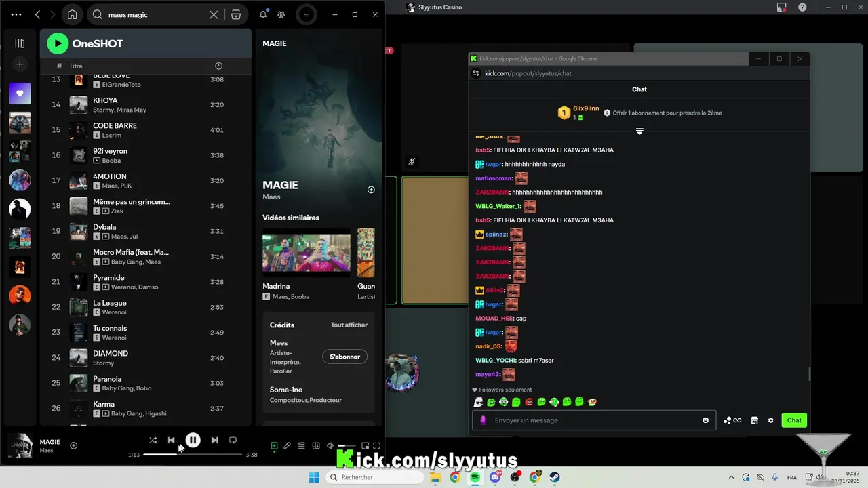The image size is (868, 488).
Task: Go forward in Spotify navigation
Action: (54, 14)
